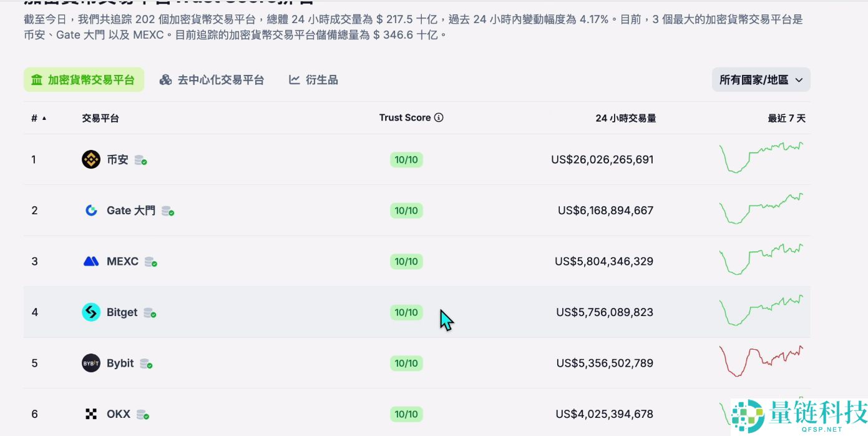Click the MEXC exchange logo
The image size is (868, 436).
tap(90, 261)
